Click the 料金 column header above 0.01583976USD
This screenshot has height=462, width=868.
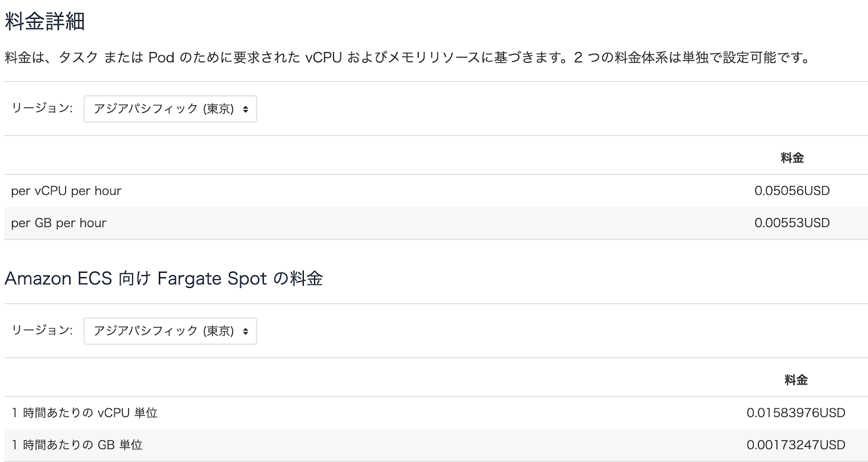[x=796, y=380]
